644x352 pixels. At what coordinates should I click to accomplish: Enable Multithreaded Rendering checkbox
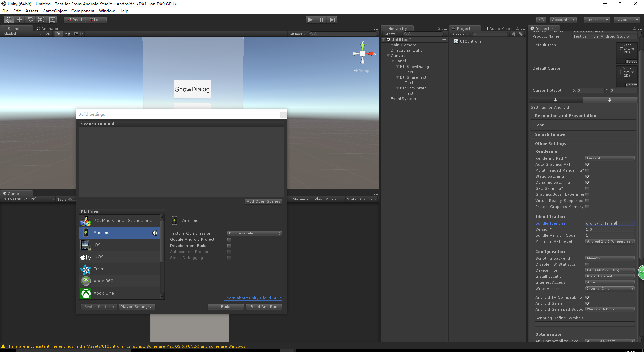tap(587, 170)
